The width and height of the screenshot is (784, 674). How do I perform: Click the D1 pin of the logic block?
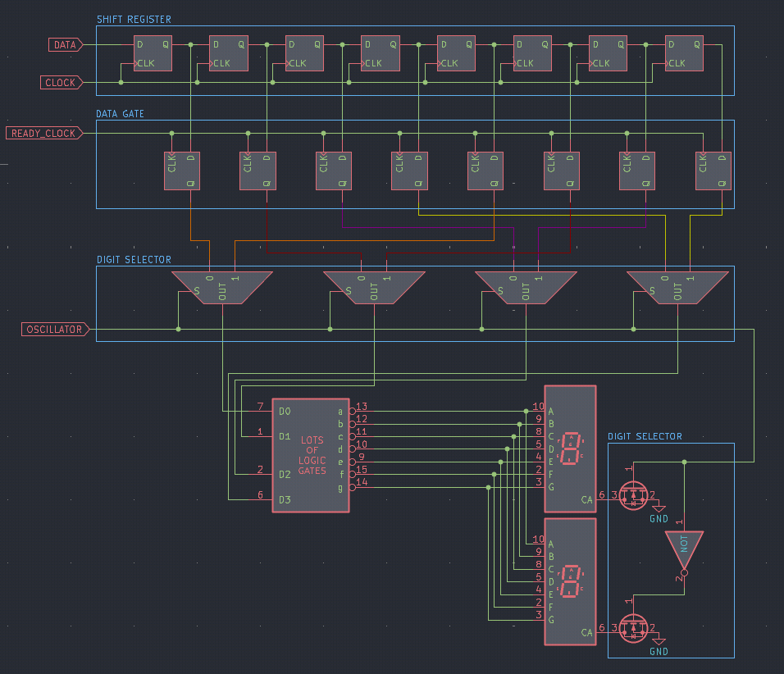pos(285,436)
